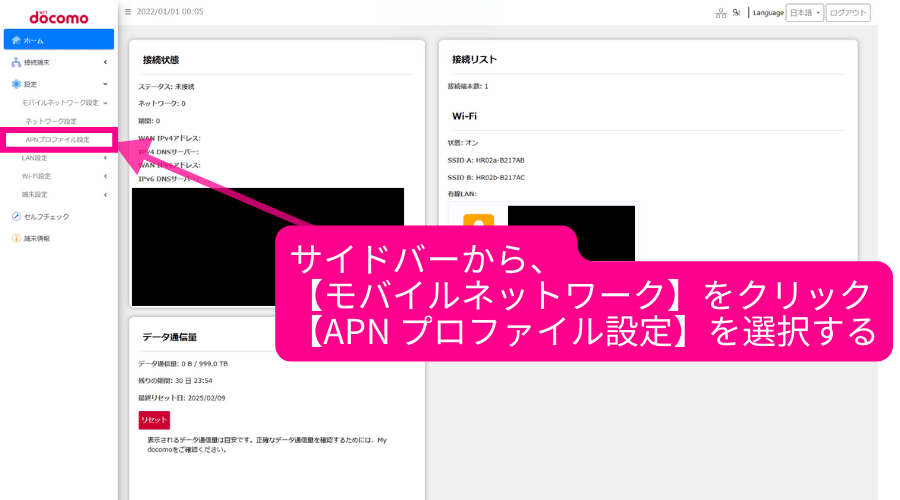Expand the 端末設定 chevron
This screenshot has height=500, width=900.
coord(106,195)
